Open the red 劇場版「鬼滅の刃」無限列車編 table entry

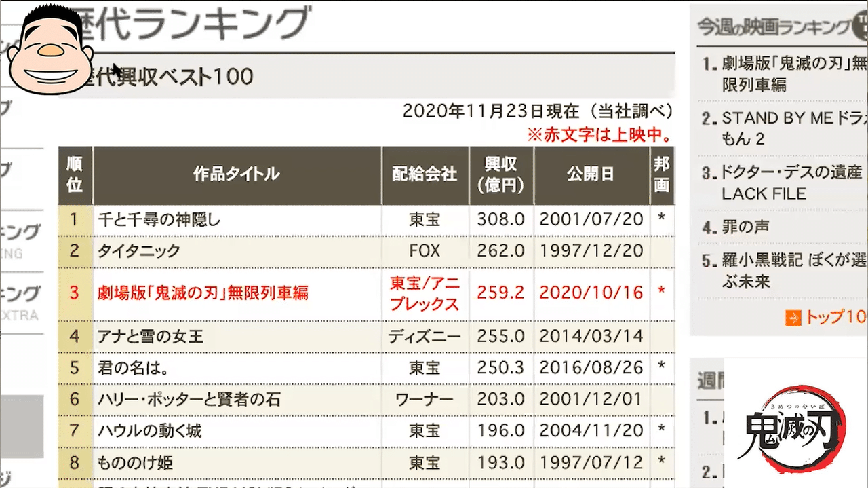[203, 292]
